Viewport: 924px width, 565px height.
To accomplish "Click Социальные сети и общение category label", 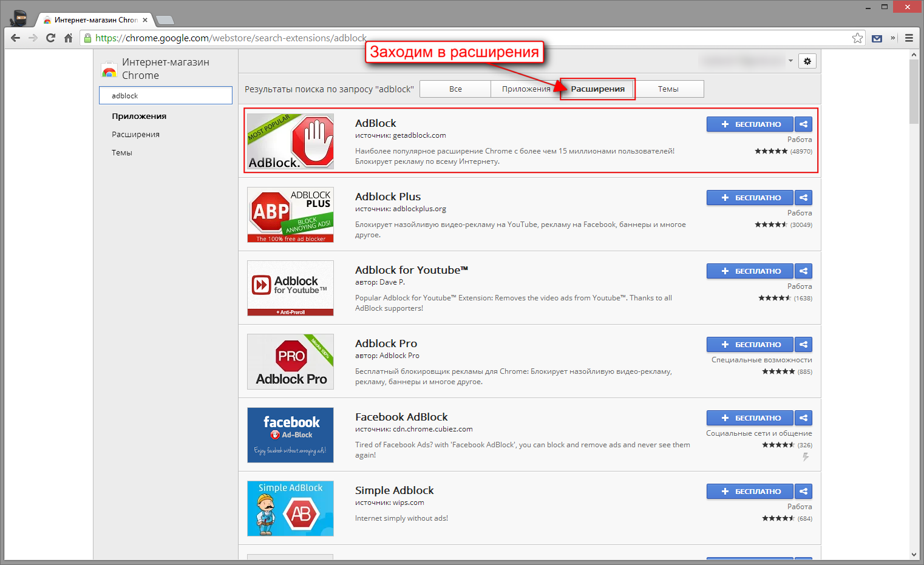I will coord(759,433).
